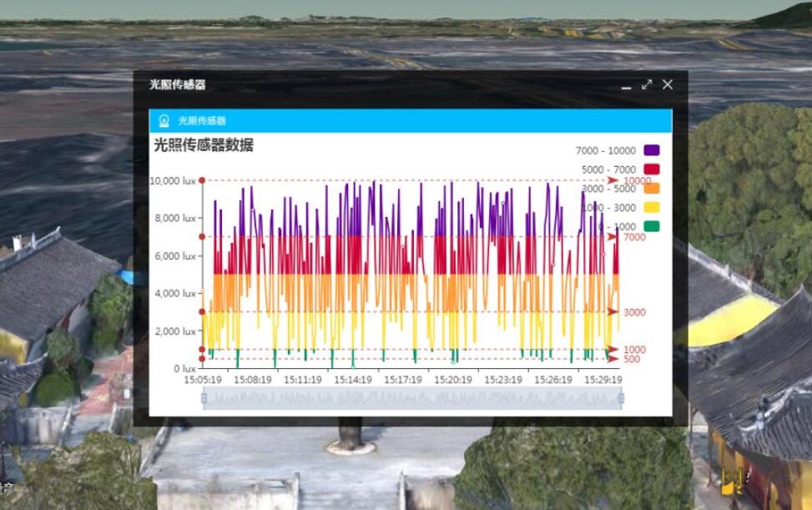Click the red 10000 threshold line label
The width and height of the screenshot is (812, 510).
pyautogui.click(x=637, y=180)
